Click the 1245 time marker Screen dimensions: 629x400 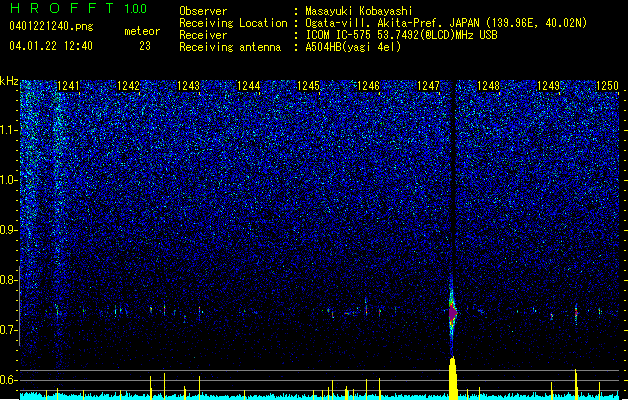click(x=308, y=86)
